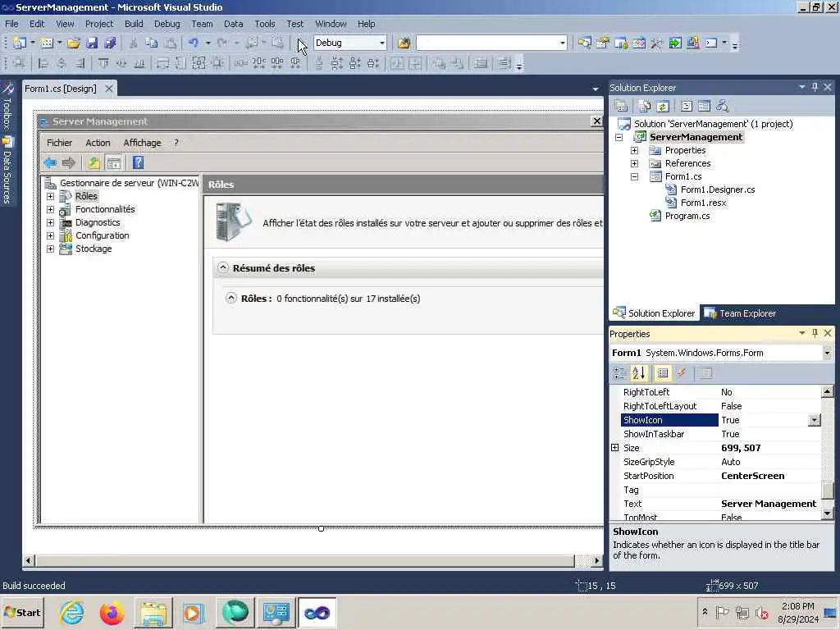Expand the References node in Solution Explorer
The height and width of the screenshot is (630, 840).
point(634,163)
